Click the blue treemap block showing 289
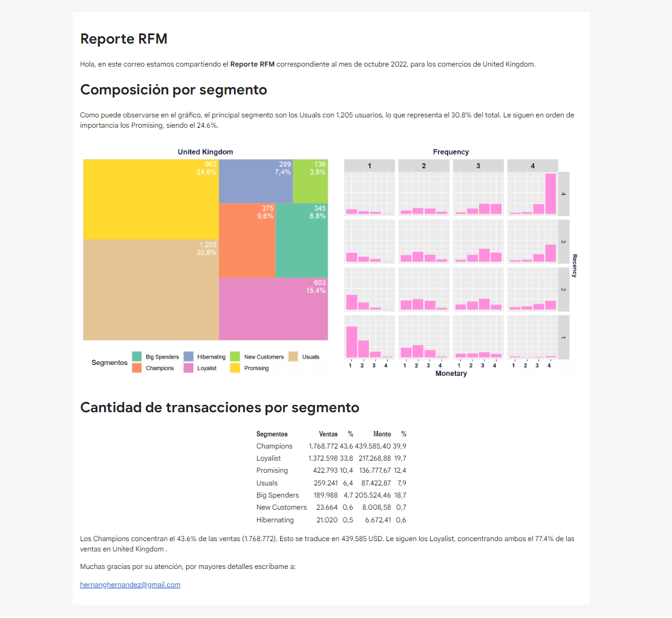Screen dimensions: 672x618 click(255, 181)
